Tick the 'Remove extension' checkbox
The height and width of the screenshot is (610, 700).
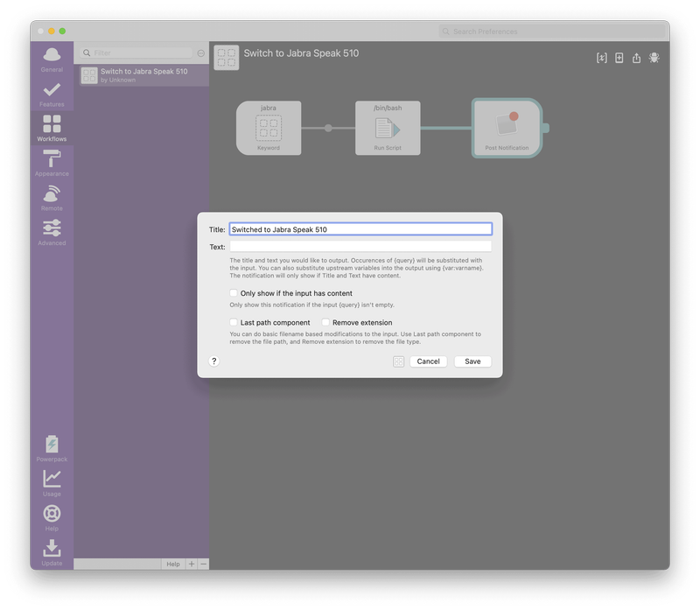click(325, 322)
